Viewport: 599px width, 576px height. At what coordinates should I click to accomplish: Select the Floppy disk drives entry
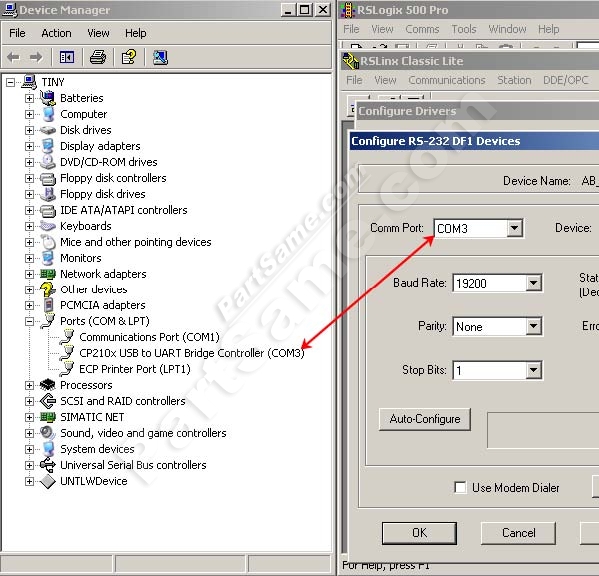[103, 194]
